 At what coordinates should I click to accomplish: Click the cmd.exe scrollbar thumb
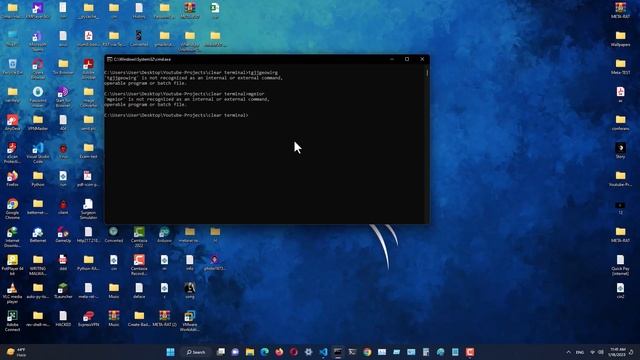[x=427, y=73]
